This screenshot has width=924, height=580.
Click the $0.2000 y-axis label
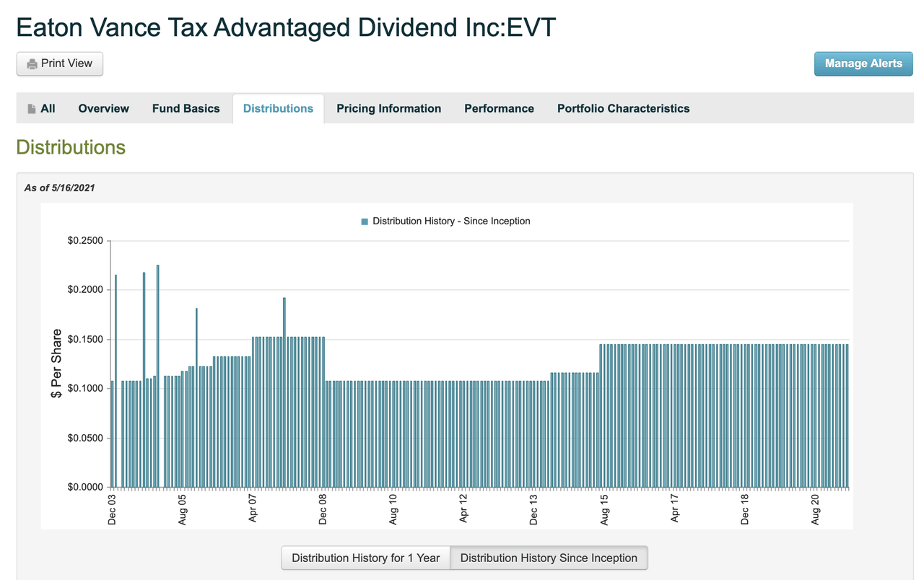pos(85,290)
